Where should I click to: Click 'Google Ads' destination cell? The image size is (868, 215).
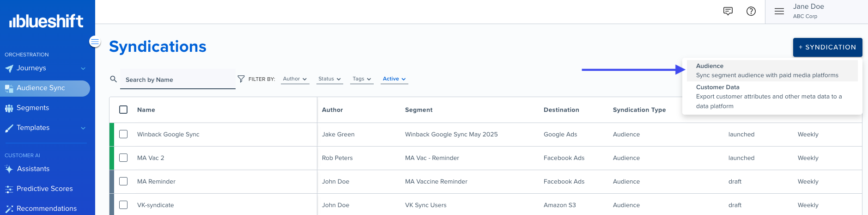560,135
